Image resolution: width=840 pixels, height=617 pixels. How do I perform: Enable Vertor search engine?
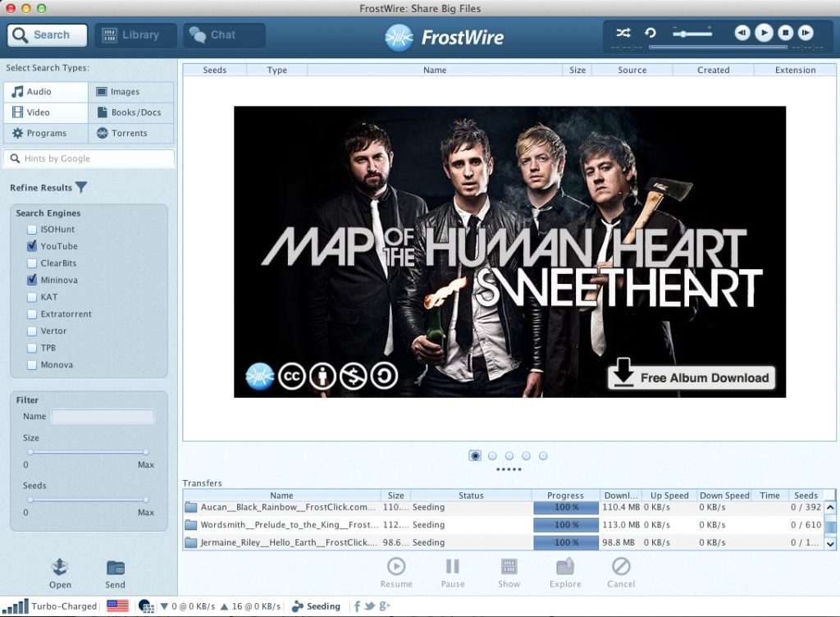[32, 331]
